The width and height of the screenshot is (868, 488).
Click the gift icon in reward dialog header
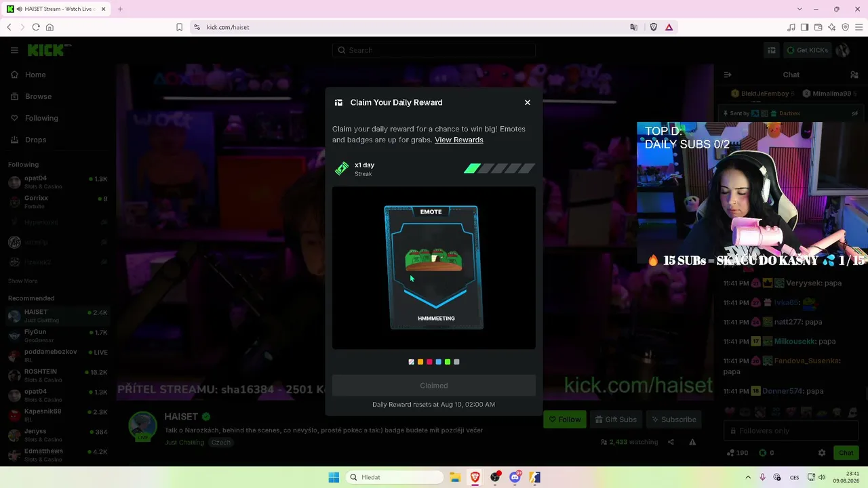[338, 102]
